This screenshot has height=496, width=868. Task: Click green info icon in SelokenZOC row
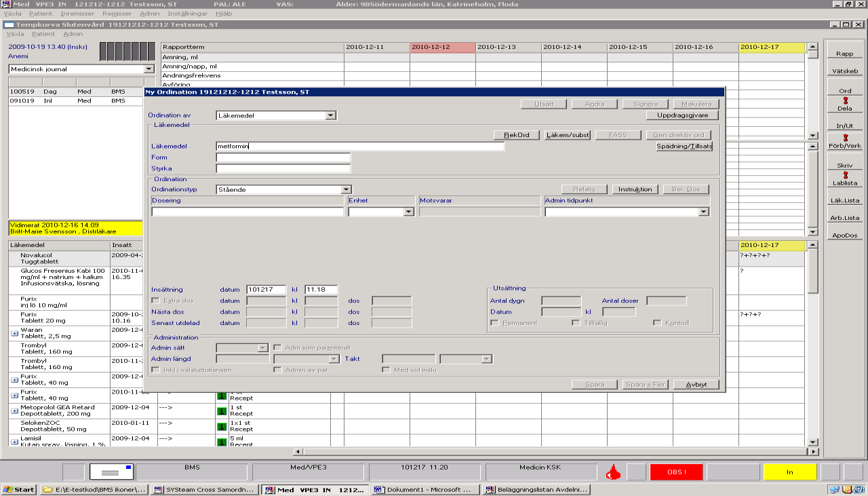[x=221, y=426]
